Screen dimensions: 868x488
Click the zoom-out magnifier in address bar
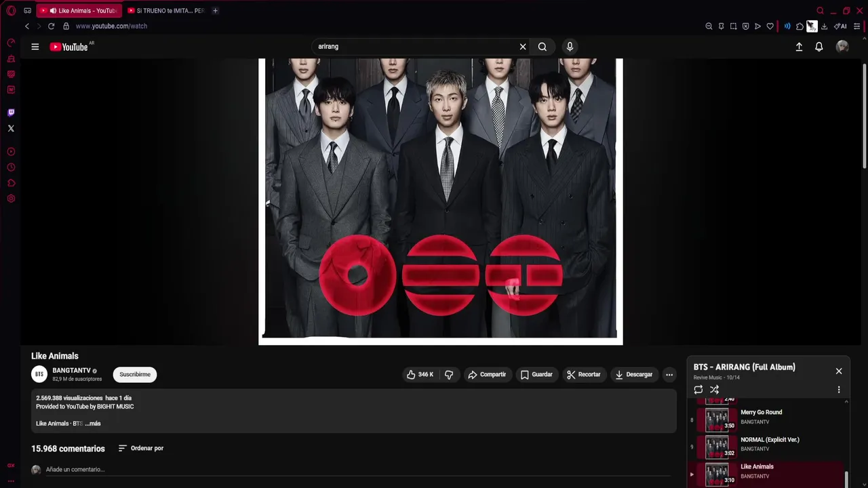709,26
